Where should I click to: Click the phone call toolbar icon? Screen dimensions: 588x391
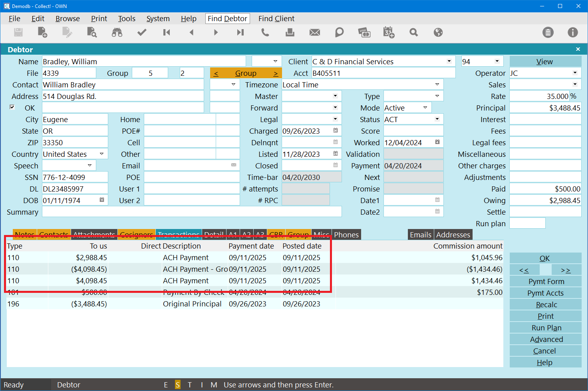point(265,33)
